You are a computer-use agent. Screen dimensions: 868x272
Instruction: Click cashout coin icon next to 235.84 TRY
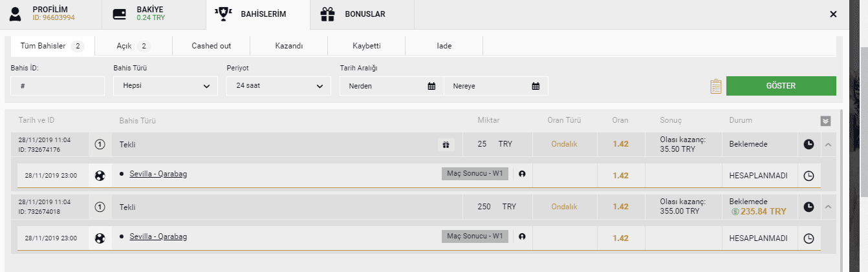click(x=735, y=211)
